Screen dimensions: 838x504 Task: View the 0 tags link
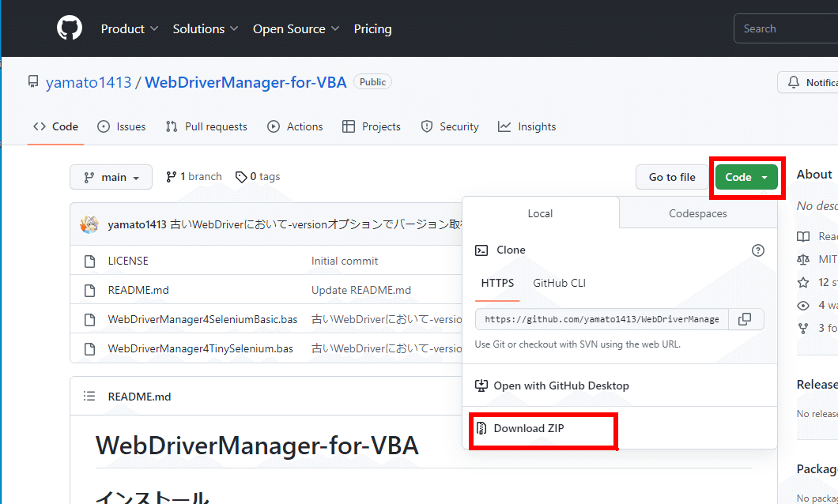click(258, 177)
